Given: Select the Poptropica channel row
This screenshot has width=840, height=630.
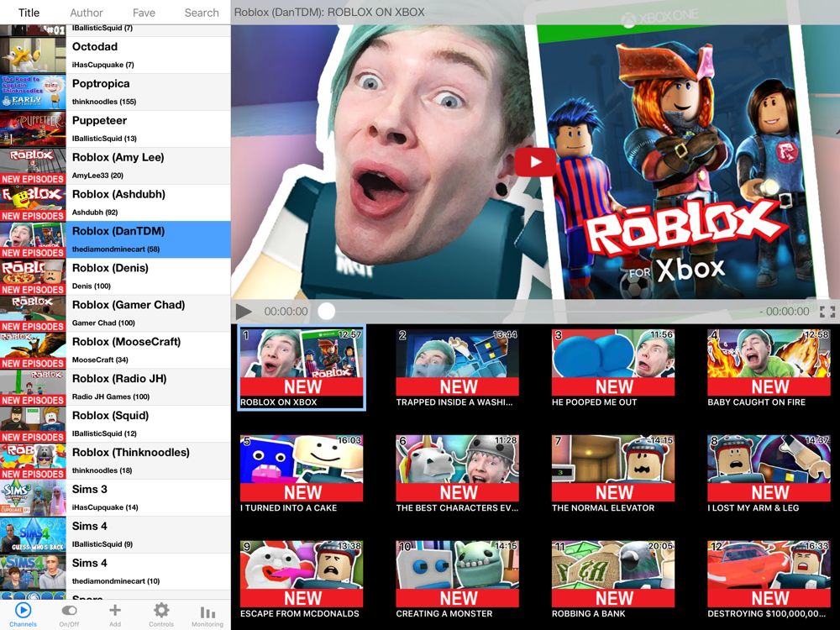Looking at the screenshot, I should [x=115, y=92].
